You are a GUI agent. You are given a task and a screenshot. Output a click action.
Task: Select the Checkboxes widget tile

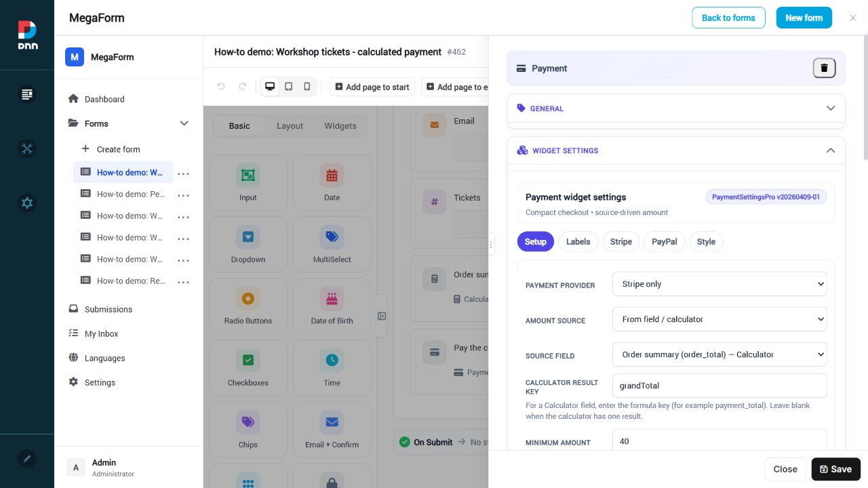pyautogui.click(x=248, y=367)
